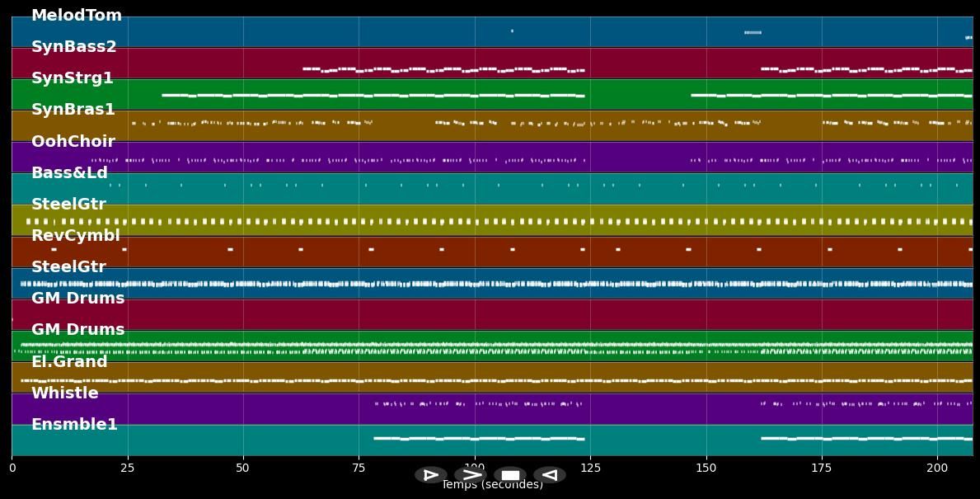Click the 200 seconds tick label
The height and width of the screenshot is (499, 980).
coord(937,468)
